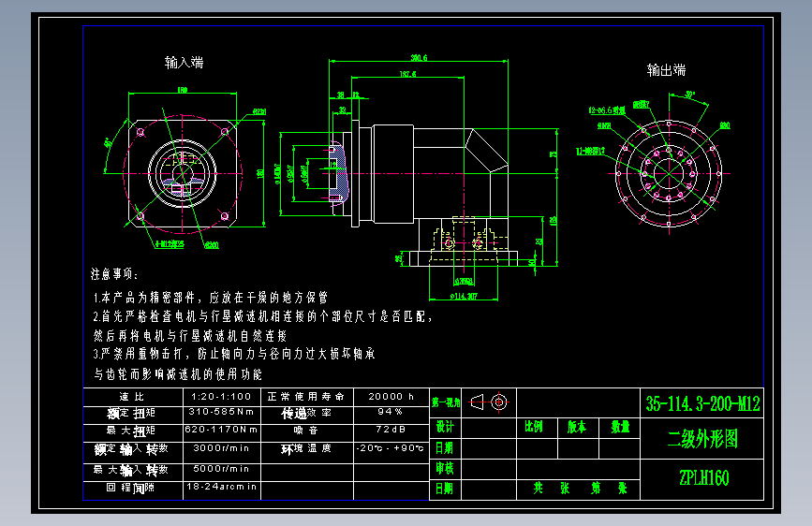Click the 数量 title block label
812x526 pixels.
click(x=620, y=427)
